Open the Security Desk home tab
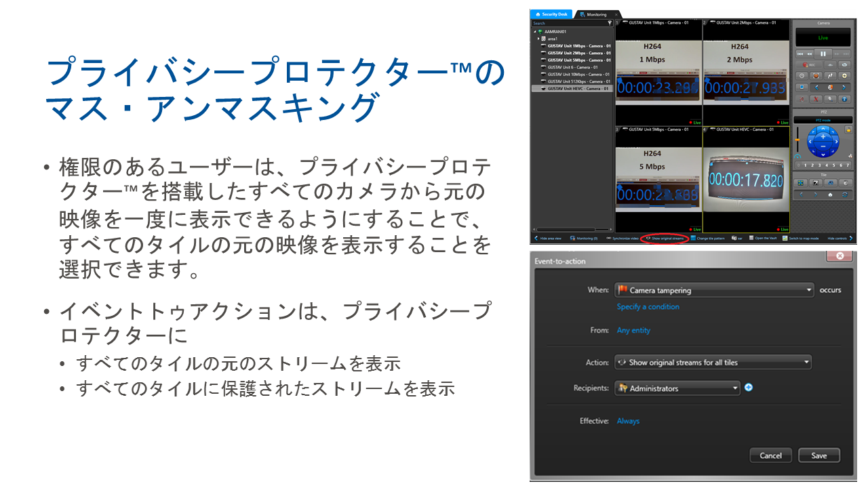Viewport: 868px width, 488px height. (551, 14)
